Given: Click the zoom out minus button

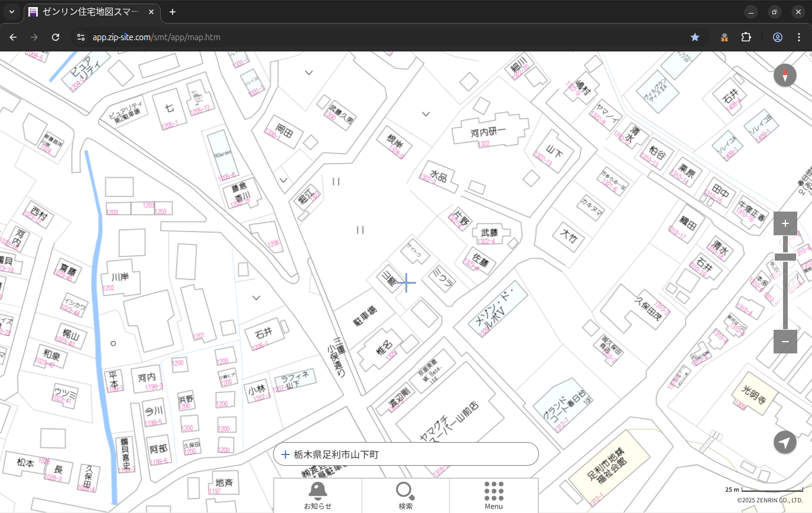Looking at the screenshot, I should [x=785, y=342].
